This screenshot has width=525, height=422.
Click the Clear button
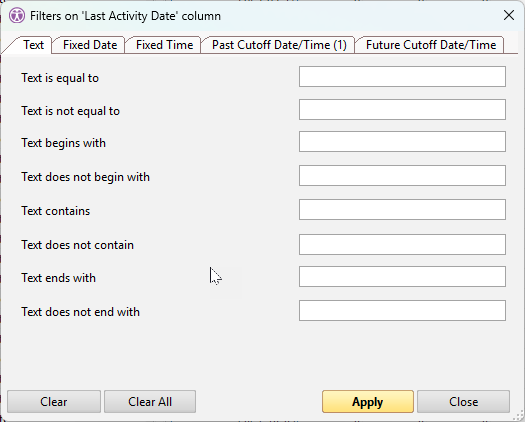click(x=54, y=401)
